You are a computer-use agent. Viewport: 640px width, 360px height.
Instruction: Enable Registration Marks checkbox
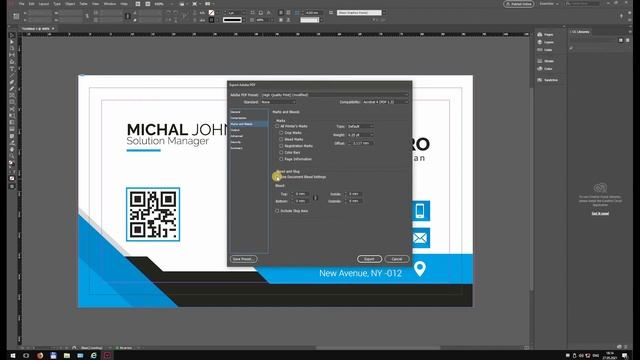pos(281,146)
